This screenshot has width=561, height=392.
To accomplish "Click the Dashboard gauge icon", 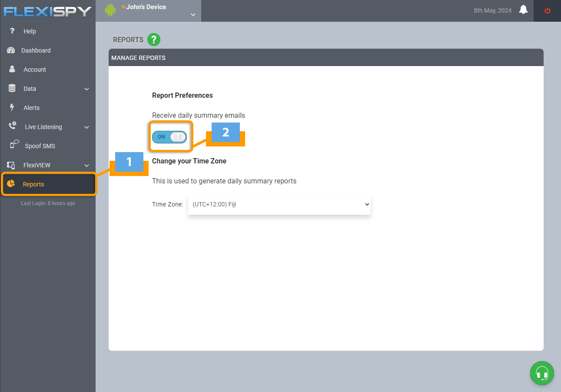I will [x=11, y=50].
